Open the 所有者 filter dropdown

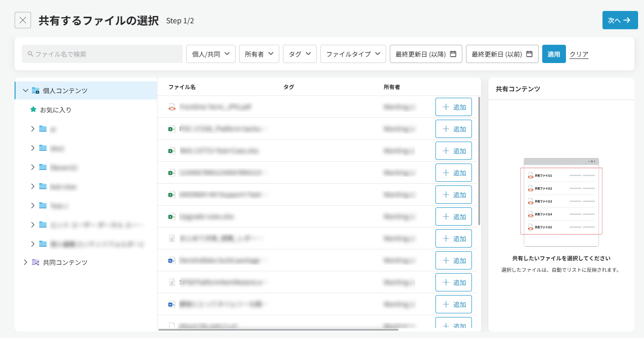[259, 54]
